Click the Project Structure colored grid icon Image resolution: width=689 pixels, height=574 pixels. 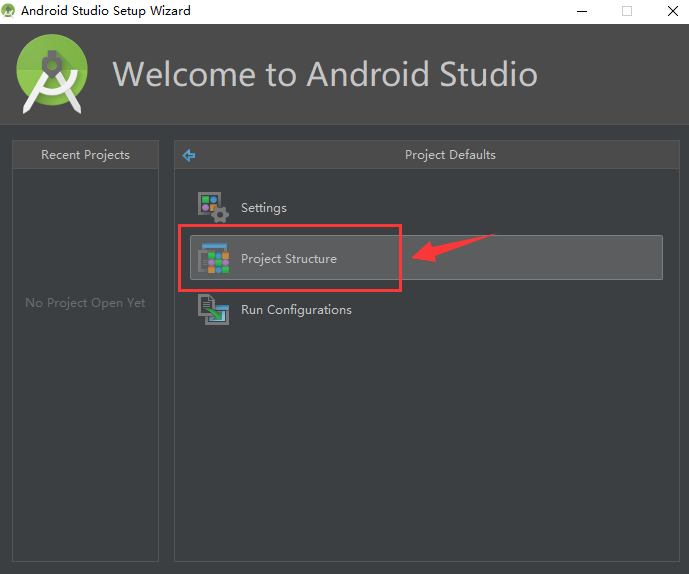(x=214, y=258)
